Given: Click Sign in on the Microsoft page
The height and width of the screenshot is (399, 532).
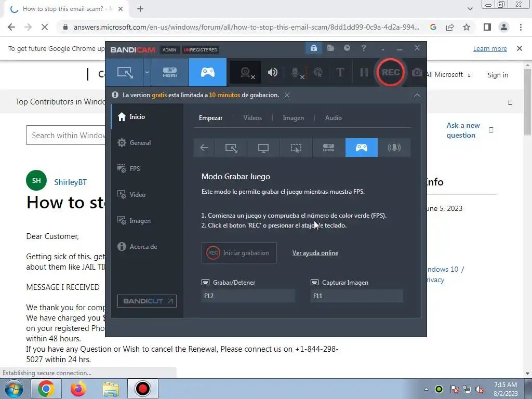Looking at the screenshot, I should pyautogui.click(x=498, y=75).
